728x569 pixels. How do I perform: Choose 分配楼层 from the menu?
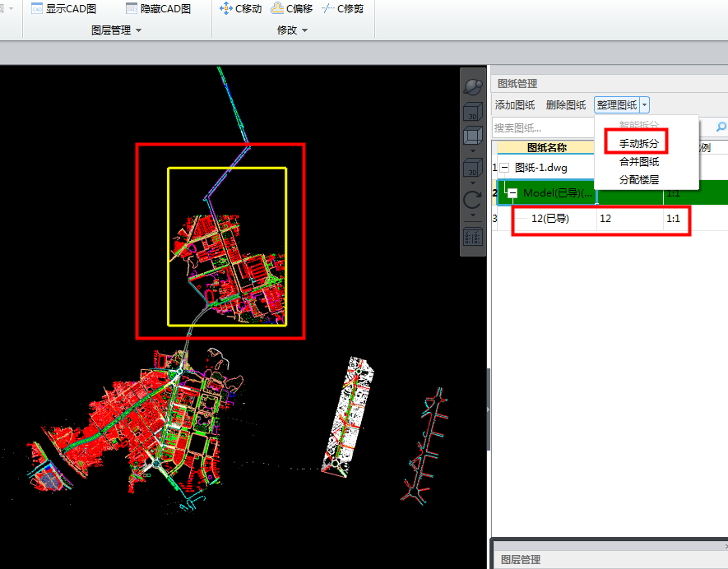[639, 179]
